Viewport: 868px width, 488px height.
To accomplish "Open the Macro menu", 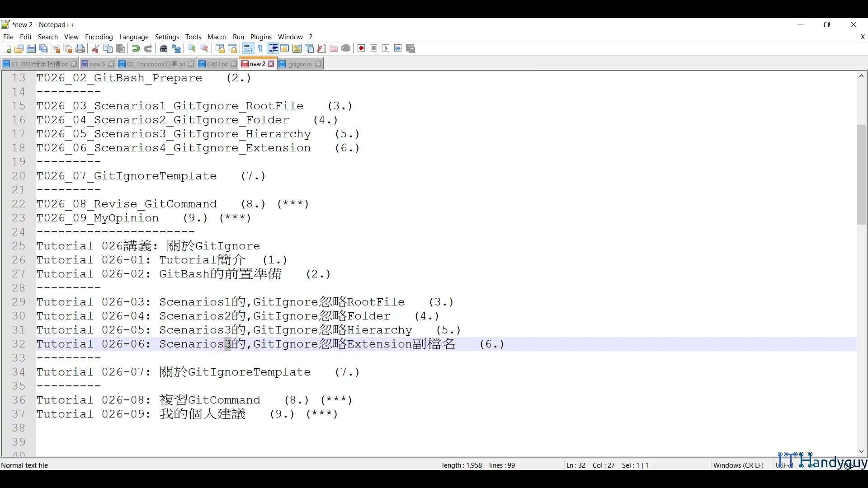I will [x=217, y=37].
